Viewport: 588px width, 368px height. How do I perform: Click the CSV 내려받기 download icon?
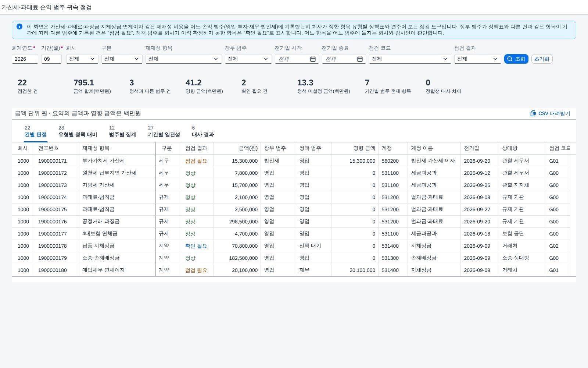pyautogui.click(x=533, y=113)
